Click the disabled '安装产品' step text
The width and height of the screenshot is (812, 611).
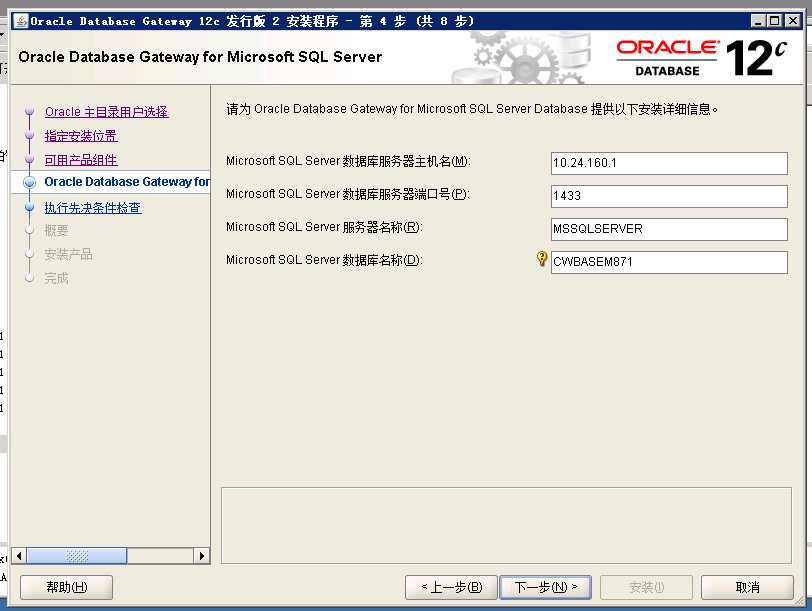[68, 254]
